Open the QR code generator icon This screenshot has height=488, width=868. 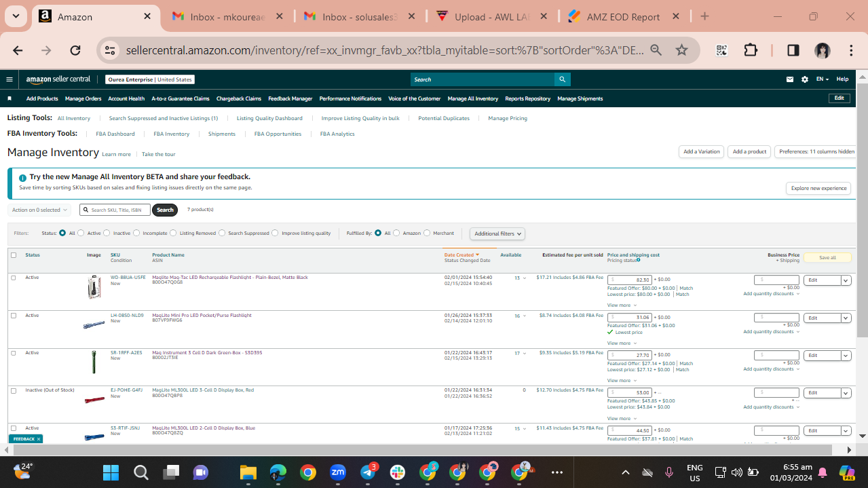[x=721, y=50]
